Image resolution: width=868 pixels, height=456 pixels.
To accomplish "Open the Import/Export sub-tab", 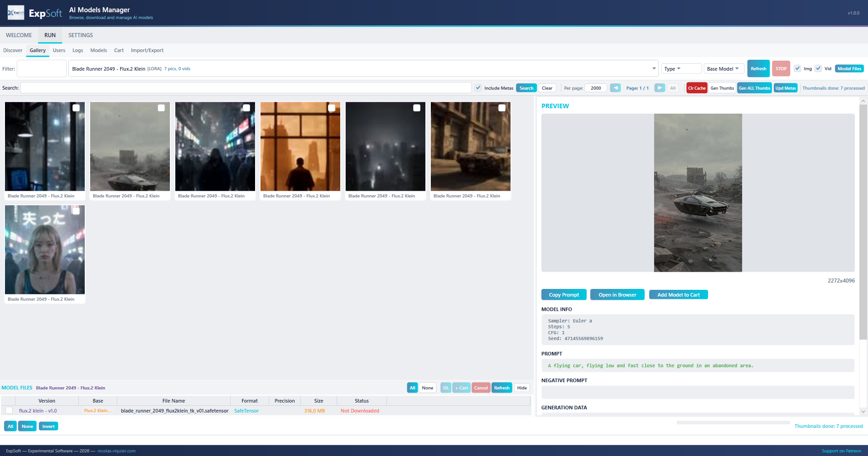I will pyautogui.click(x=147, y=50).
